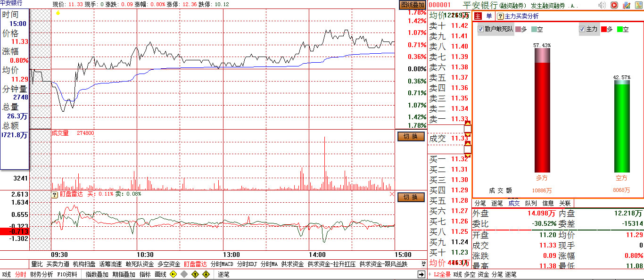Click 切换 button in the volume panel
Screen dimensions: 644x280
pos(411,136)
